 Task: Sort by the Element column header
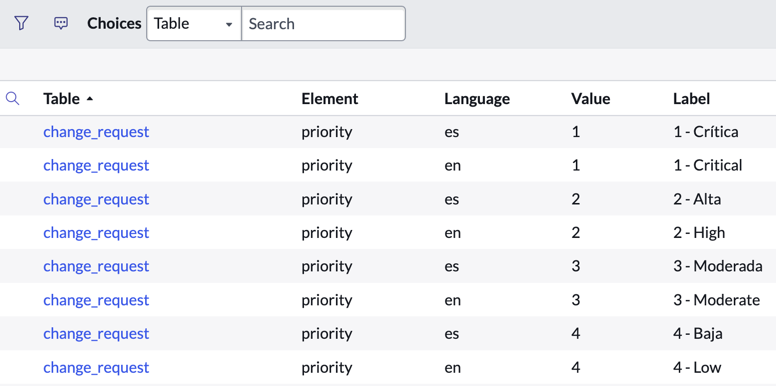click(330, 98)
